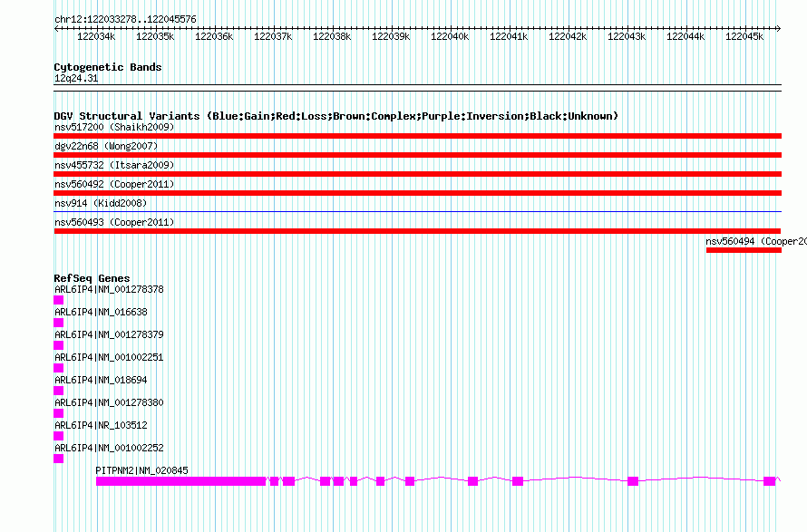This screenshot has height=532, width=807.
Task: Click the ARL6IP4|NM_001278379 label
Action: pos(109,335)
